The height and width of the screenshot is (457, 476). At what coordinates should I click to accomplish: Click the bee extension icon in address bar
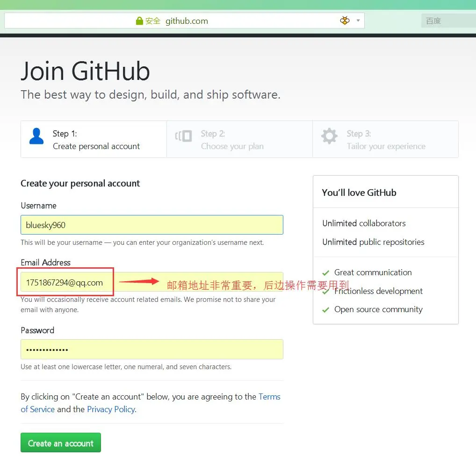coord(345,21)
